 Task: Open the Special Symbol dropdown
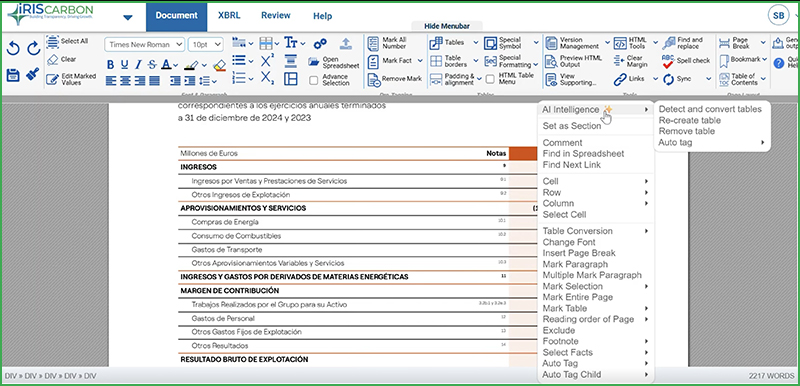[x=536, y=42]
